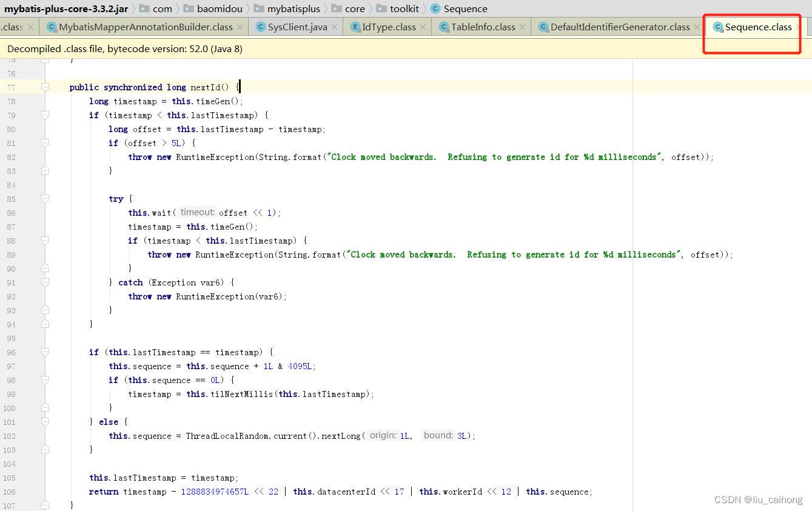Click line number 106 in the gutter
The height and width of the screenshot is (511, 812).
coord(9,492)
